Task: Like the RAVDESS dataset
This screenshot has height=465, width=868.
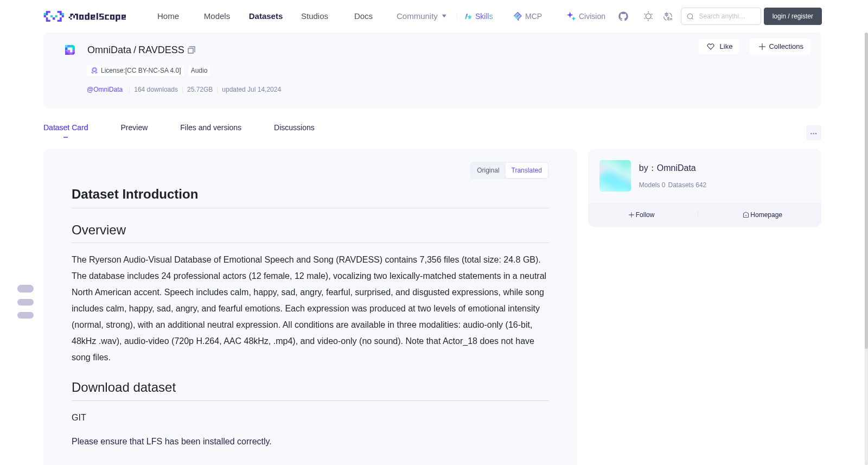Action: point(719,47)
